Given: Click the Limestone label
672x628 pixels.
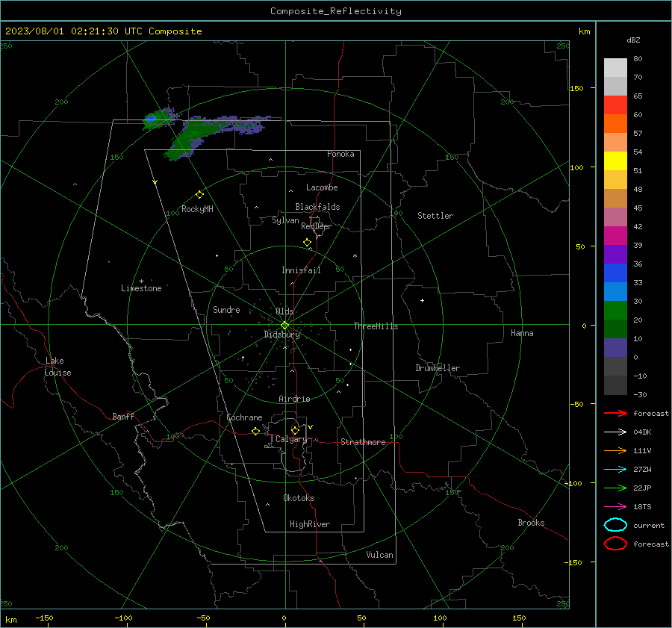Looking at the screenshot, I should (141, 288).
